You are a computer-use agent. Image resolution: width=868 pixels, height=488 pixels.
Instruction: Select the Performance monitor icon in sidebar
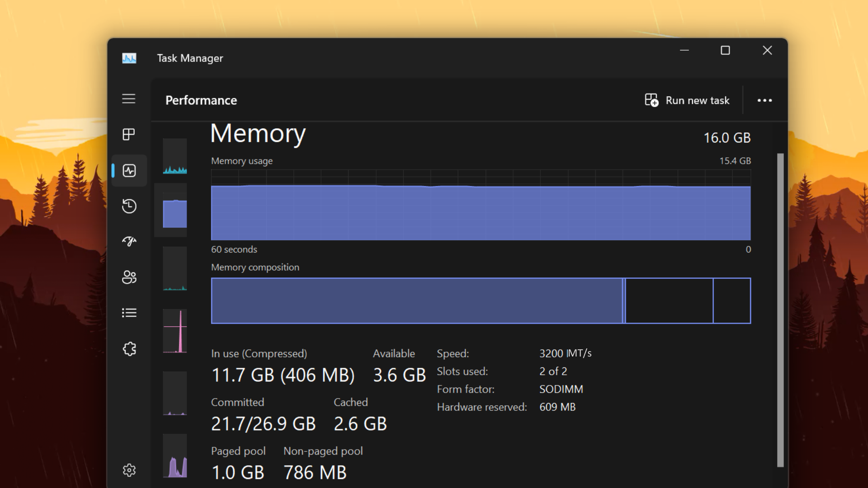point(129,170)
